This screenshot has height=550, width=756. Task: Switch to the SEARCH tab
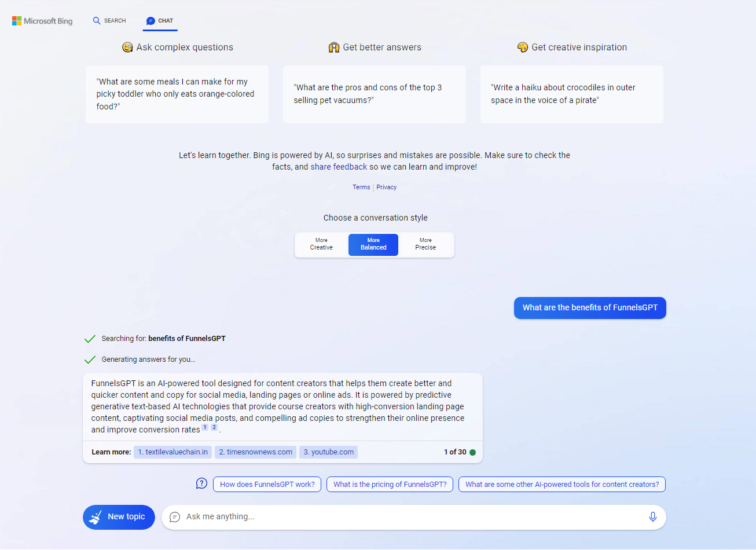pyautogui.click(x=109, y=21)
